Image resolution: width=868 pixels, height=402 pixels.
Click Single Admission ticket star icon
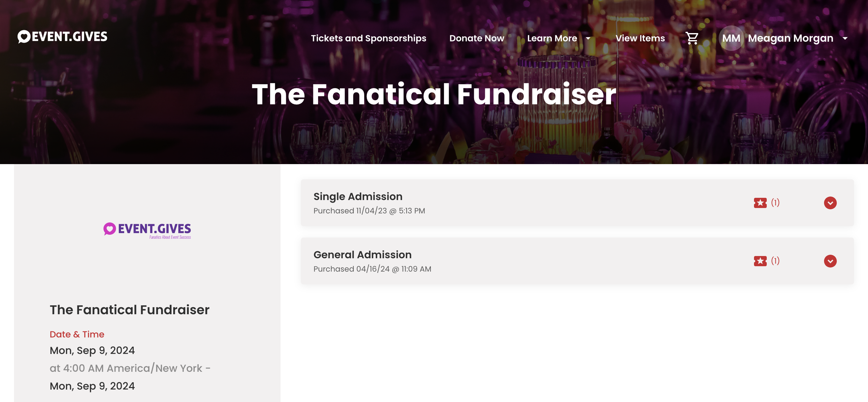[x=760, y=203]
